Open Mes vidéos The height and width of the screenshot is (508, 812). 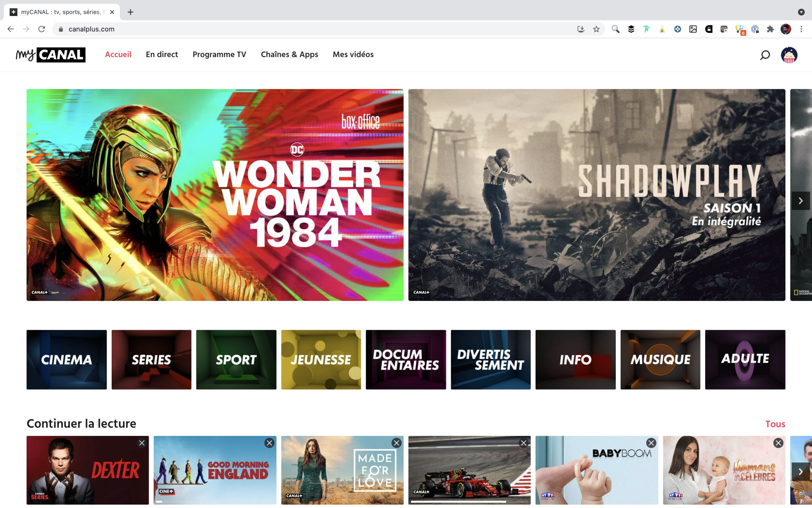(353, 54)
